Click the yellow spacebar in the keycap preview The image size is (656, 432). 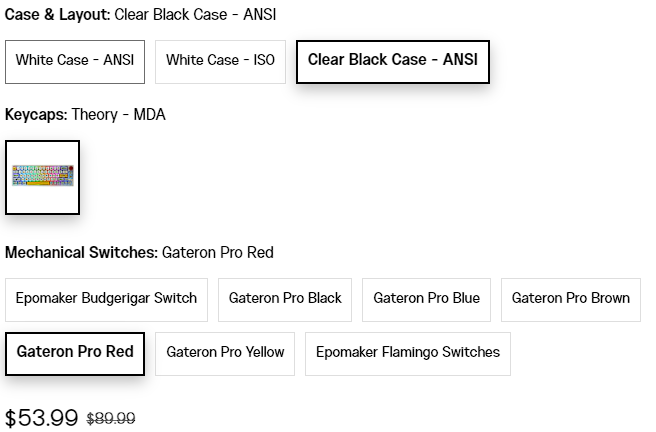pyautogui.click(x=40, y=184)
